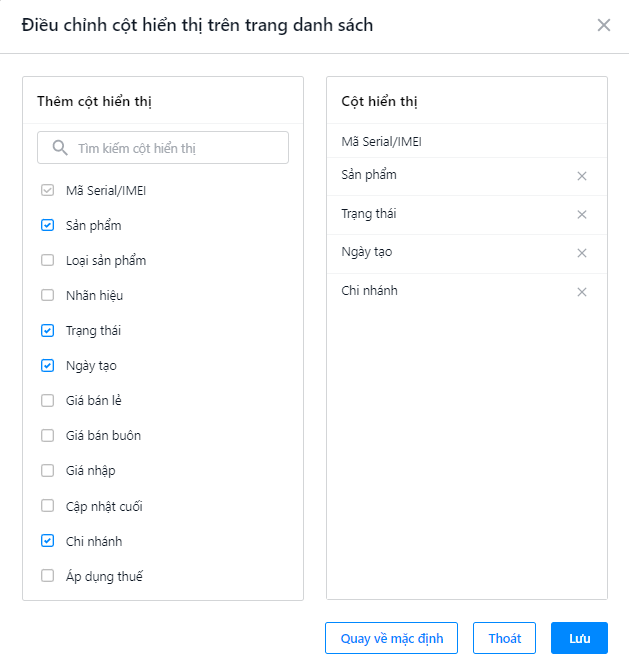629x663 pixels.
Task: Toggle off the Ngày tạo checkbox
Action: pos(47,365)
